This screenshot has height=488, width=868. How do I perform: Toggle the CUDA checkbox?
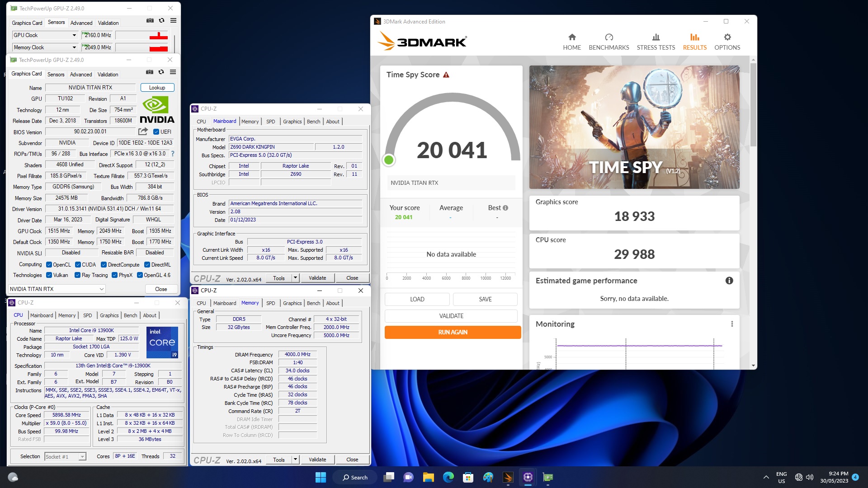click(x=78, y=265)
